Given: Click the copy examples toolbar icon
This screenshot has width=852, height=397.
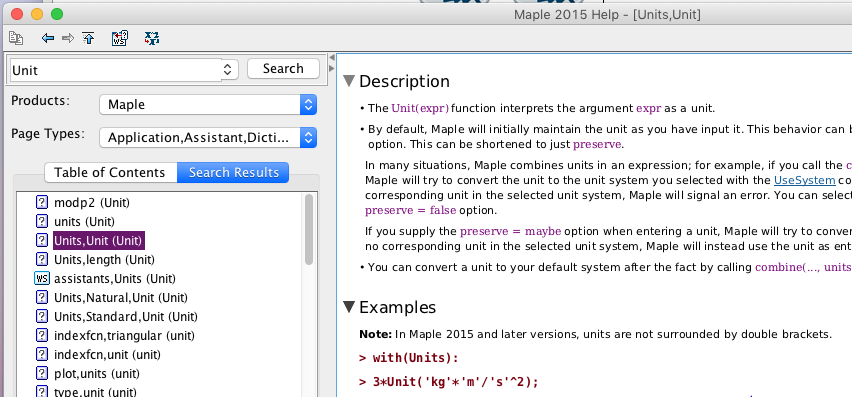Looking at the screenshot, I should point(16,38).
